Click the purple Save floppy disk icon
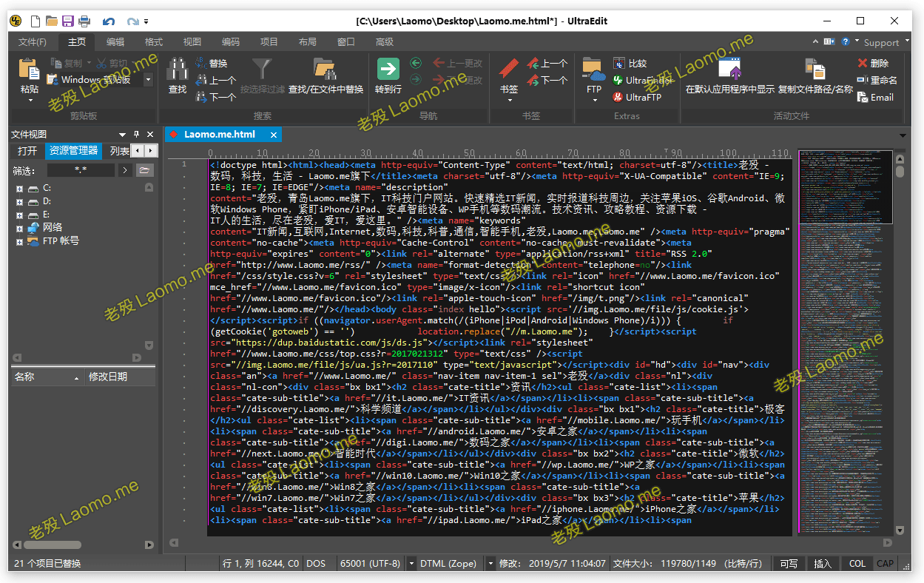The image size is (924, 583). [x=68, y=21]
